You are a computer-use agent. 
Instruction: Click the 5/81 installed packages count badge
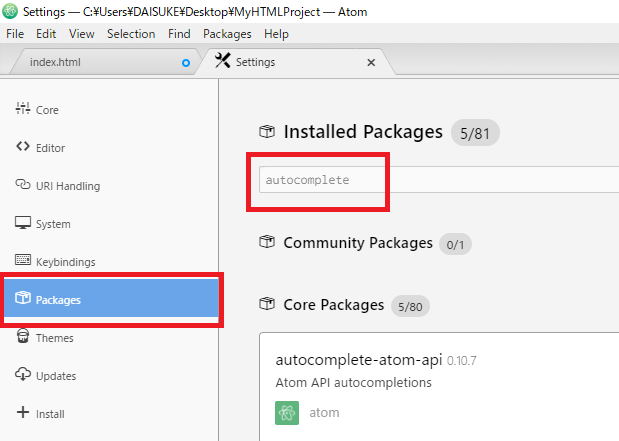(x=475, y=133)
